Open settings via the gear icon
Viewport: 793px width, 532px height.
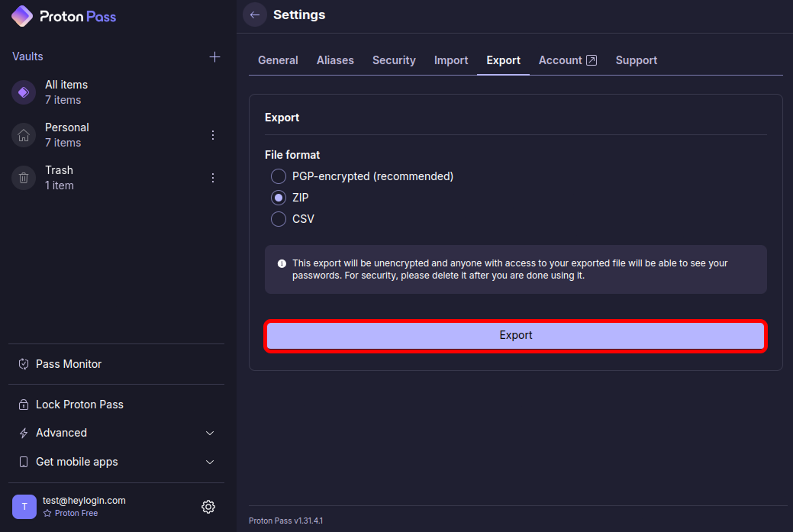point(208,507)
